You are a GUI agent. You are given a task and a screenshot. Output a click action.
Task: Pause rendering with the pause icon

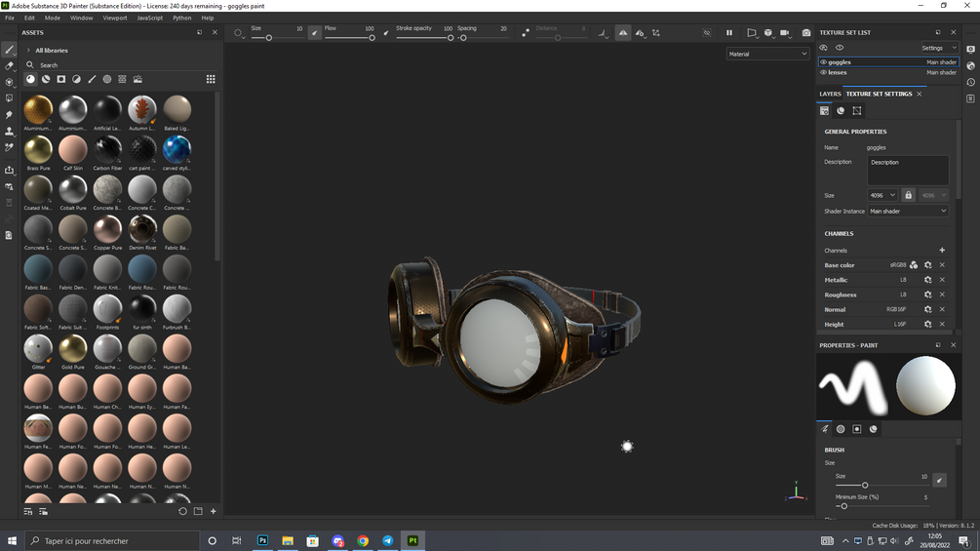click(x=728, y=33)
